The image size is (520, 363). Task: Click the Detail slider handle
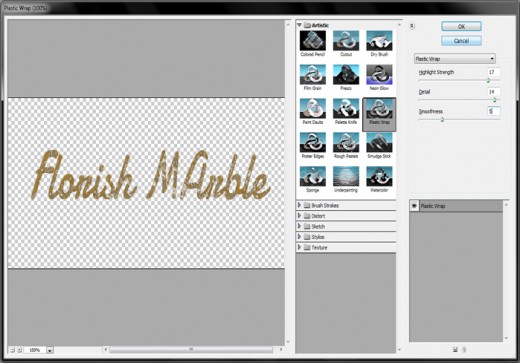(495, 100)
